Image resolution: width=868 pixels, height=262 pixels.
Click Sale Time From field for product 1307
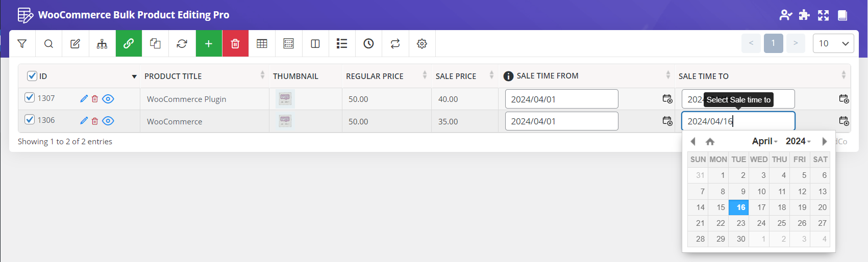[561, 99]
